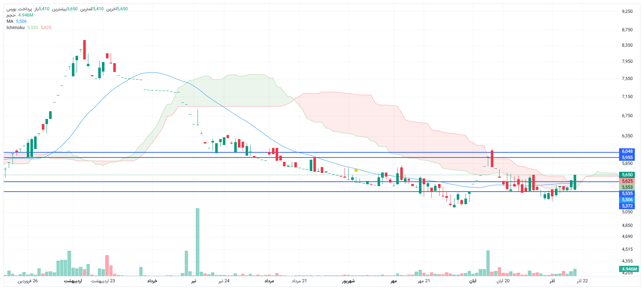Screen dimensions: 644x290
Task: Select the green 5,650 last price label
Action: click(x=627, y=175)
